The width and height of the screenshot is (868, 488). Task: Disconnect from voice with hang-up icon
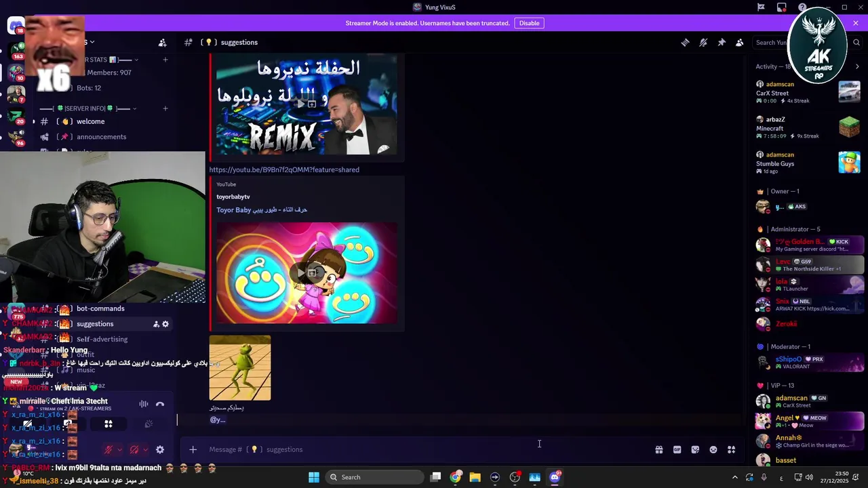click(160, 404)
